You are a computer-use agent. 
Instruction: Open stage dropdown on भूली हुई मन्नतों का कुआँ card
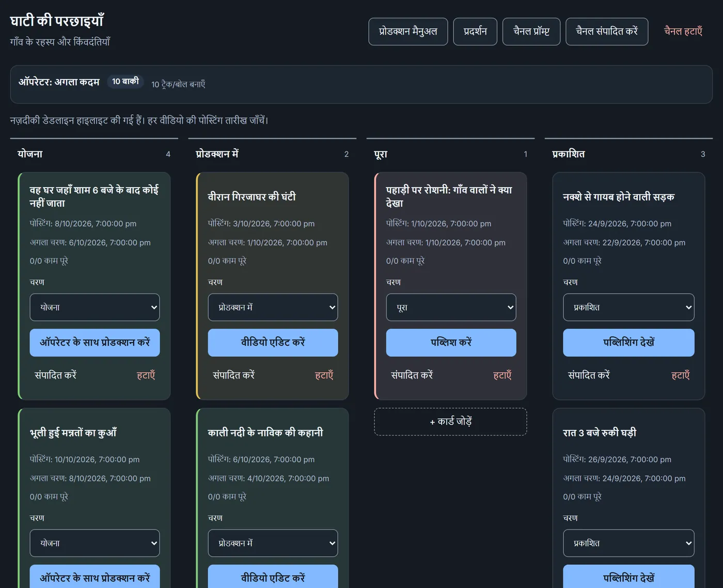(x=95, y=543)
